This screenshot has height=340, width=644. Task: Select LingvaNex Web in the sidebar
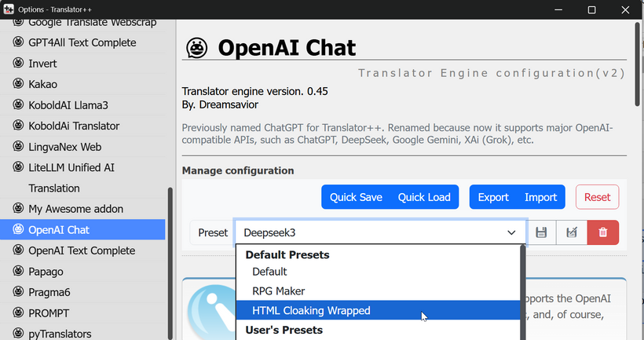(x=64, y=146)
